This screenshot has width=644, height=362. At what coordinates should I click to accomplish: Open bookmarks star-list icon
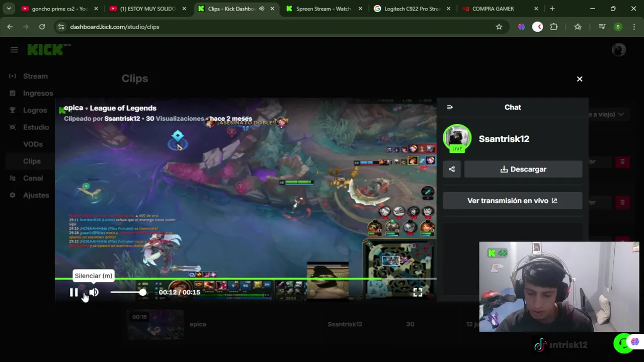578,27
